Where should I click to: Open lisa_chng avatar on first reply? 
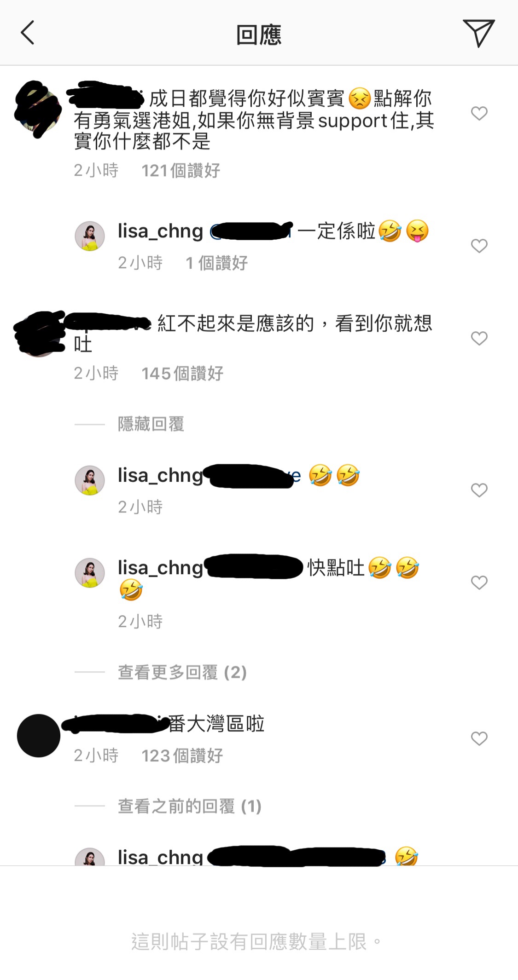pyautogui.click(x=90, y=236)
